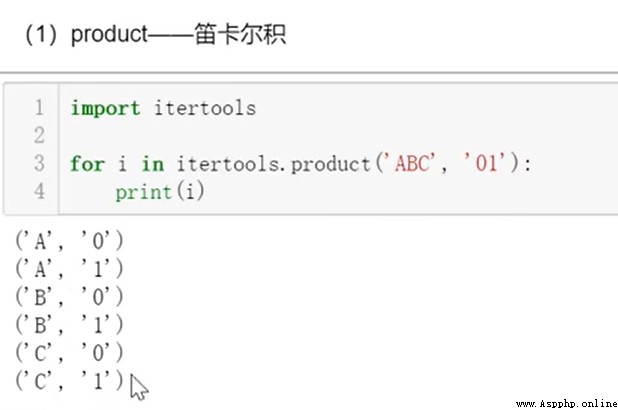The height and width of the screenshot is (410, 618).
Task: Select output line ('C', '1')
Action: pyautogui.click(x=69, y=381)
